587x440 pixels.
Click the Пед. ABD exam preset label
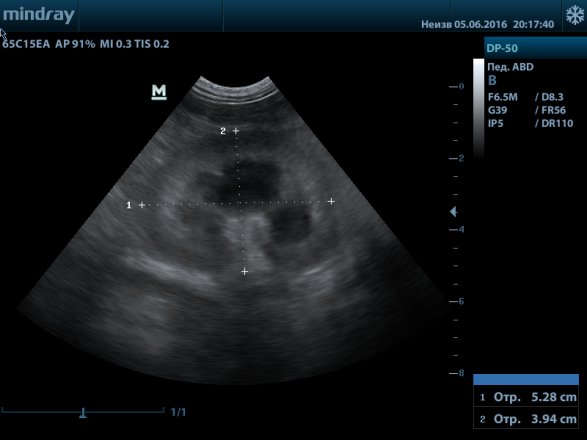[x=510, y=67]
